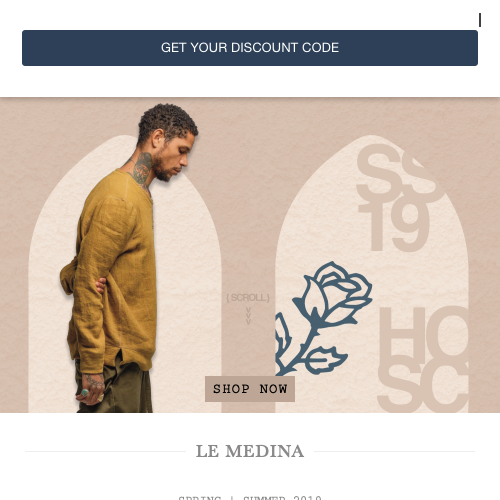Click the HO SC graphic letters
Screen dimensions: 500x500
[423, 359]
